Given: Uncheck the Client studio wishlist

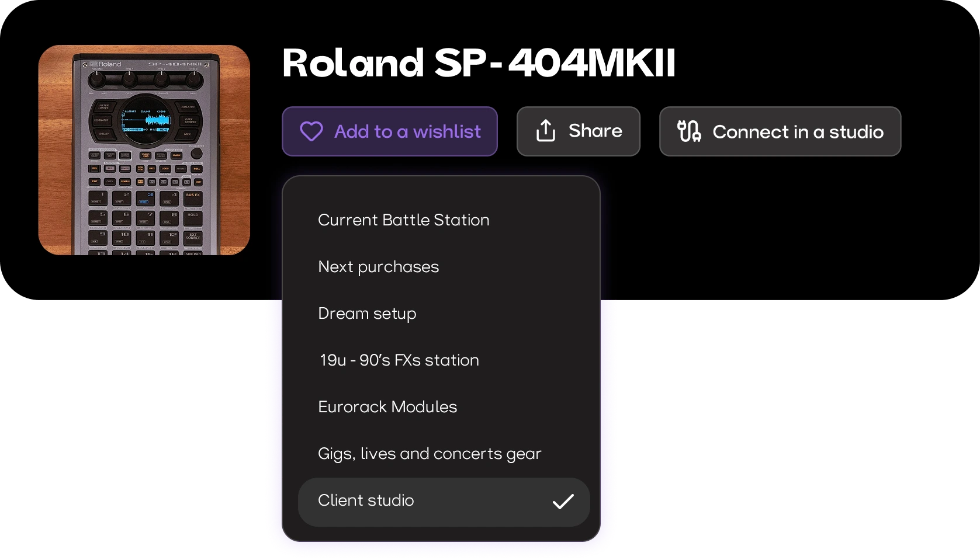Looking at the screenshot, I should [x=444, y=502].
